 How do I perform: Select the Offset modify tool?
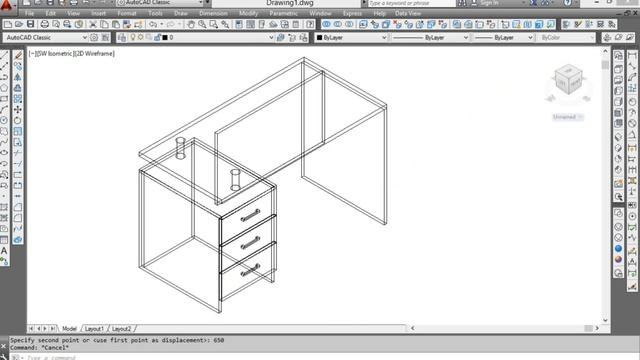(18, 88)
